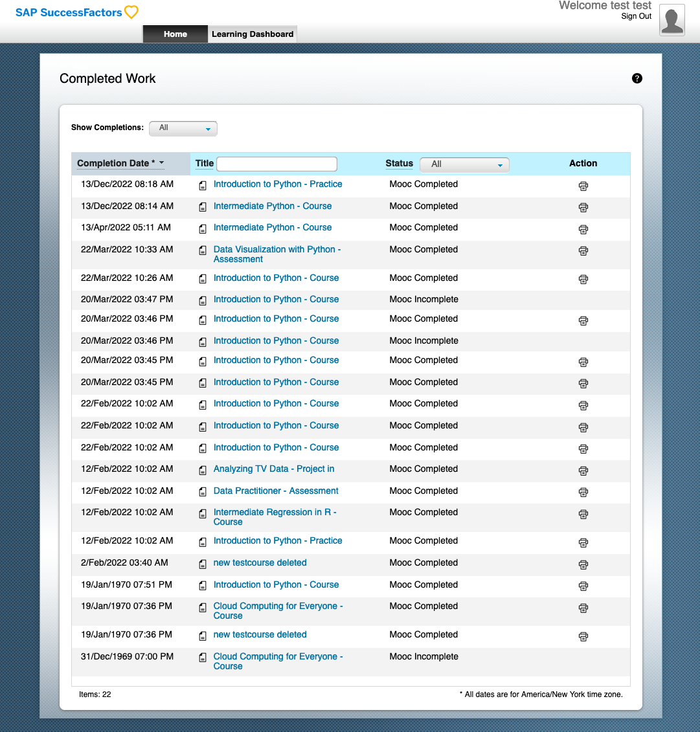Click the Sign Out link

(x=636, y=17)
